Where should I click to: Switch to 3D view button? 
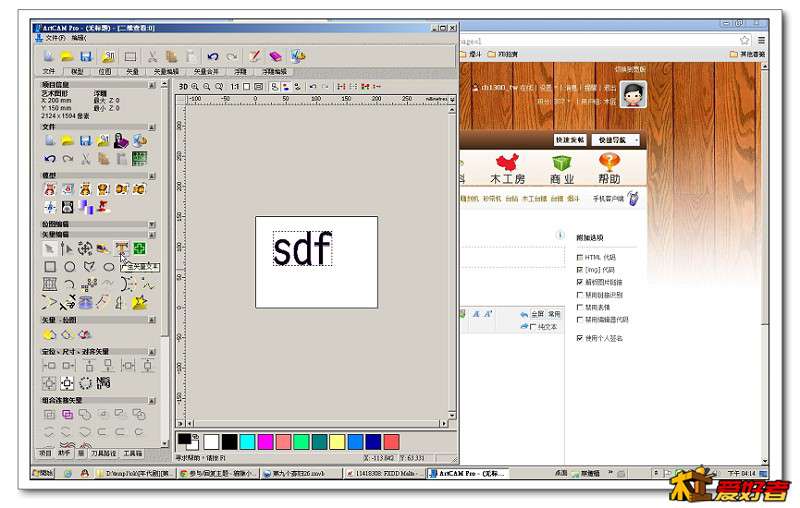pyautogui.click(x=183, y=87)
